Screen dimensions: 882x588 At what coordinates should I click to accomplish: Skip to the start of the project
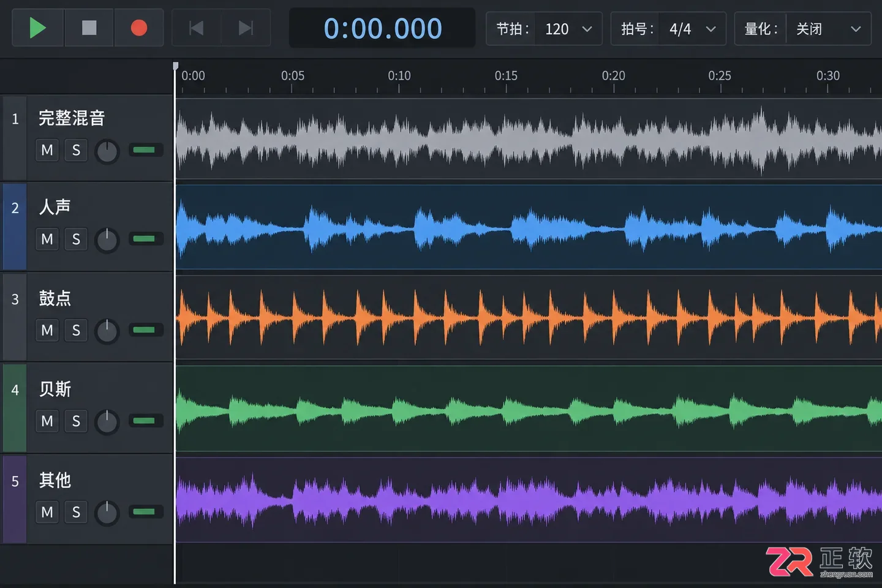tap(197, 28)
